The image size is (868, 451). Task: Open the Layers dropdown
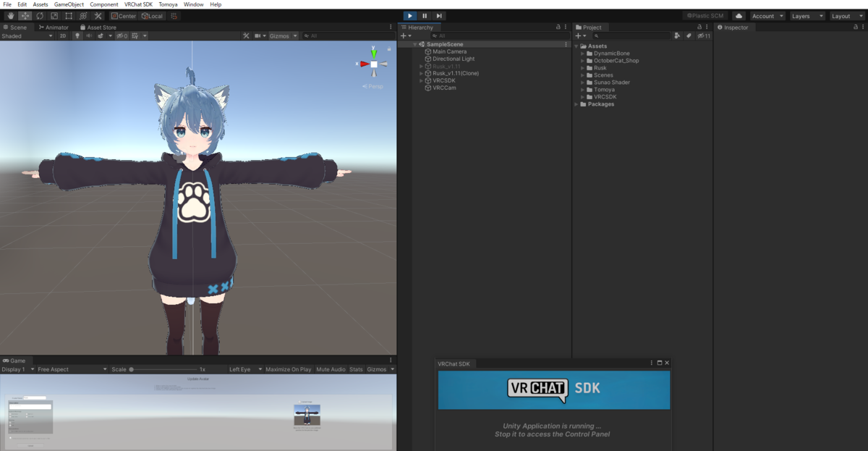[x=807, y=16]
